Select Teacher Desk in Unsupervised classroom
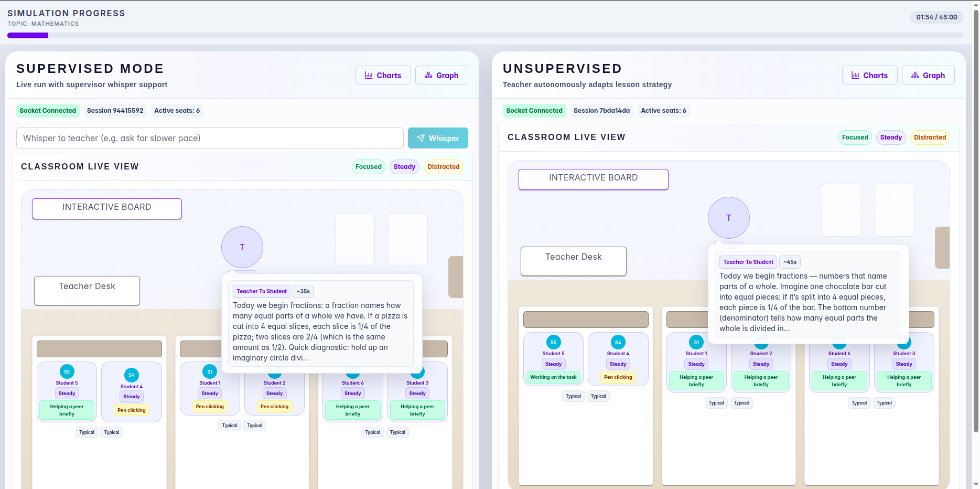 [574, 261]
